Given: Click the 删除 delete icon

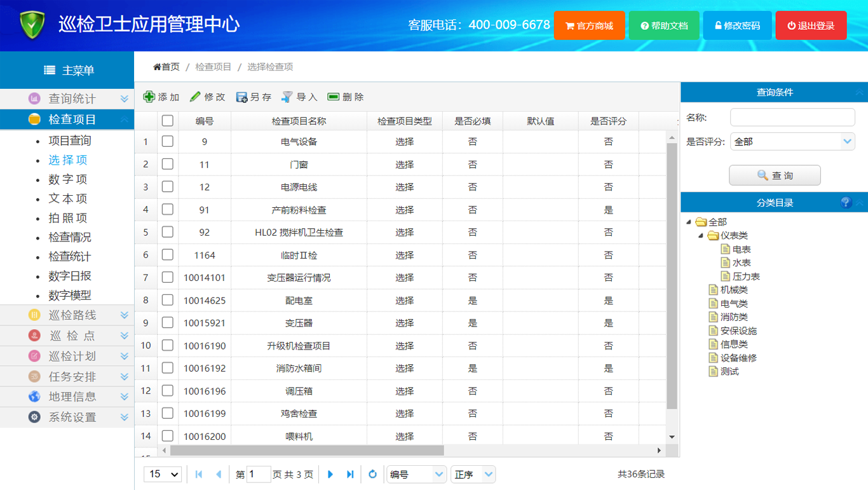Looking at the screenshot, I should [334, 97].
